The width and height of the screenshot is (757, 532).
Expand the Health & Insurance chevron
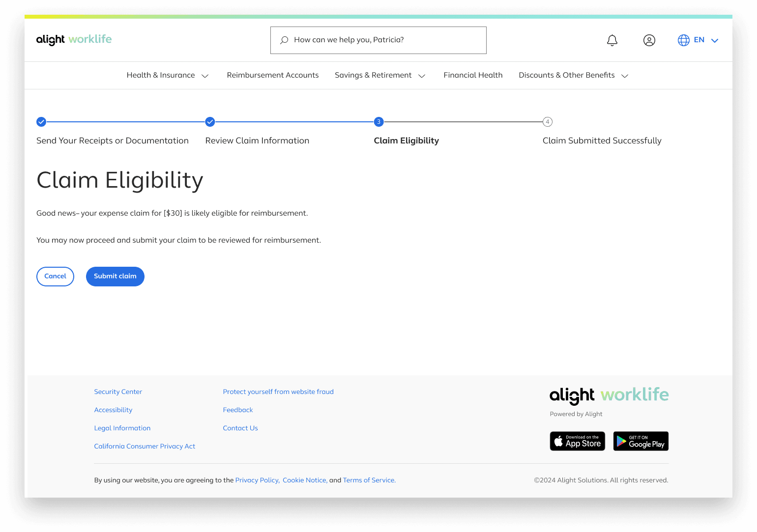pos(205,76)
